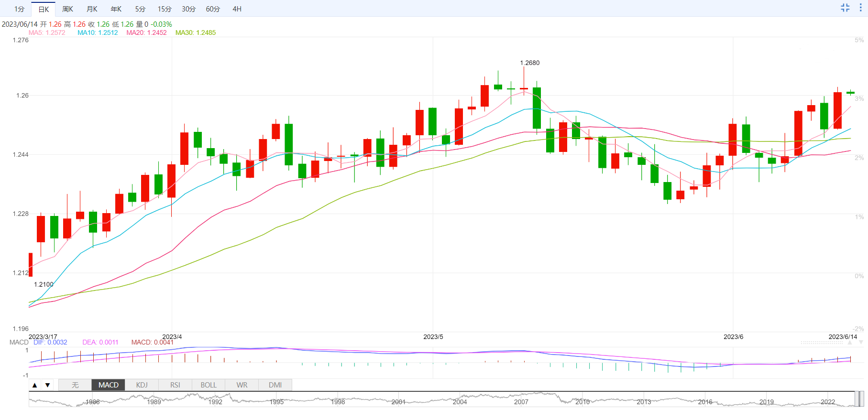Select the WR indicator button

click(x=242, y=385)
